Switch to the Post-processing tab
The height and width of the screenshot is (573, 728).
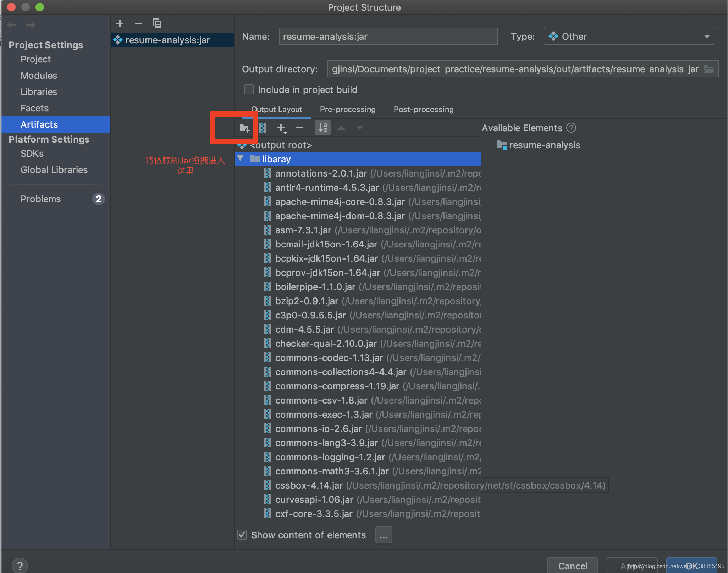(x=423, y=110)
